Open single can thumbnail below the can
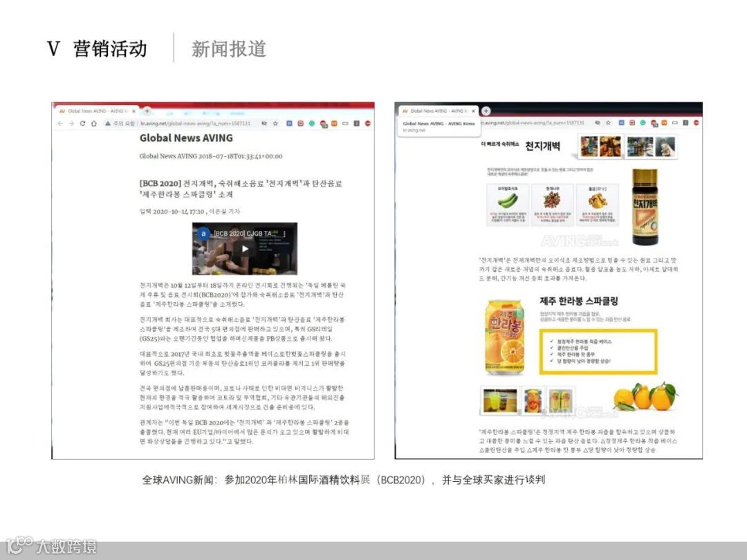747x560 pixels. pyautogui.click(x=533, y=400)
